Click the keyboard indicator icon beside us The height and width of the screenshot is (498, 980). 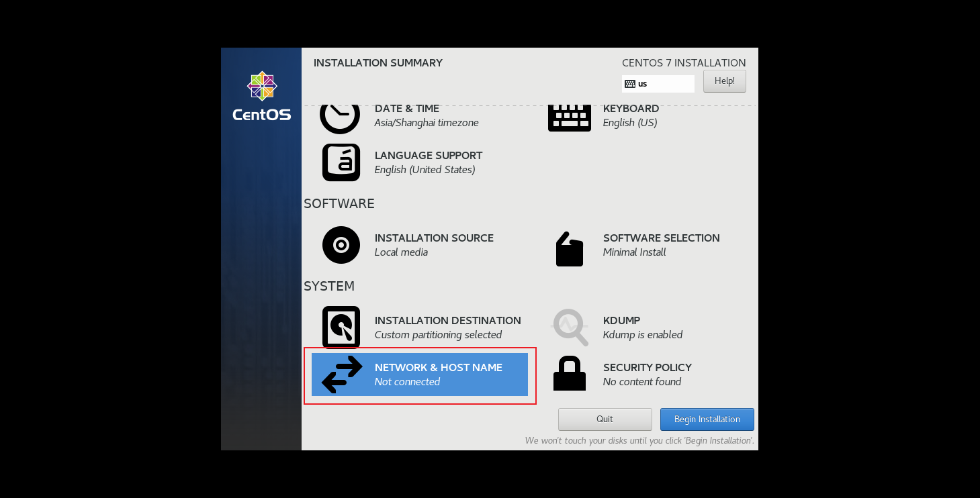629,84
